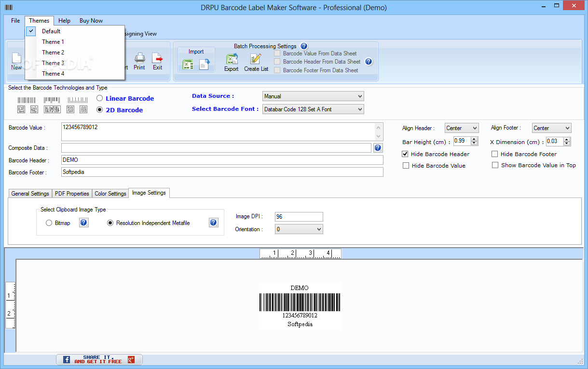
Task: Check Barcode Value From Data Sheet
Action: [x=277, y=53]
